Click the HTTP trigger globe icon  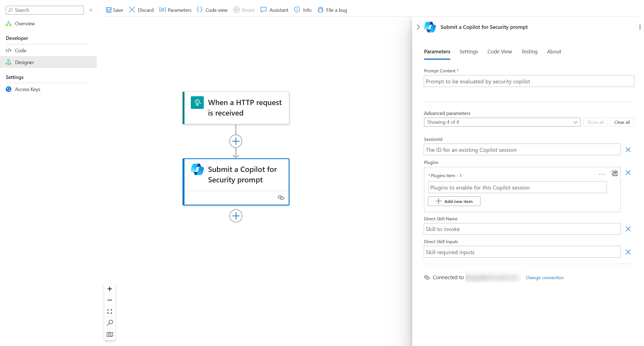(x=197, y=103)
